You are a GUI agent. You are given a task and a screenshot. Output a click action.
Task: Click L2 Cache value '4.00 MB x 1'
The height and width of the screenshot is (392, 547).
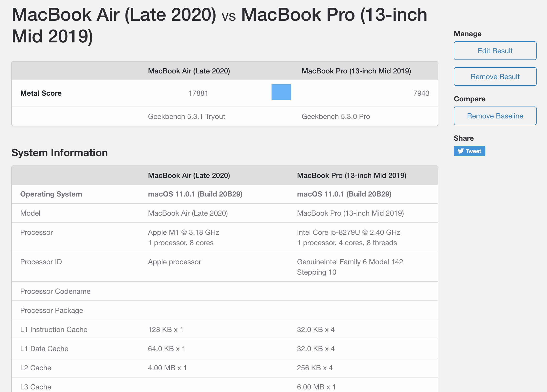167,368
